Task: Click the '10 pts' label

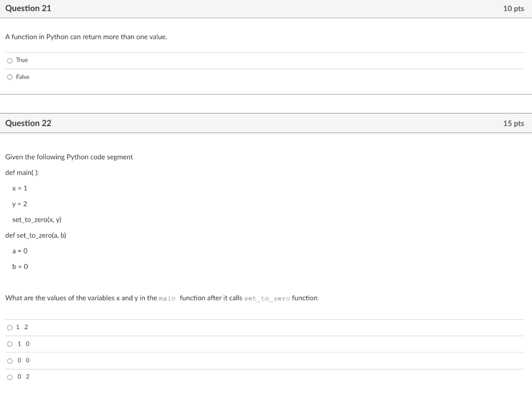Action: coord(513,8)
